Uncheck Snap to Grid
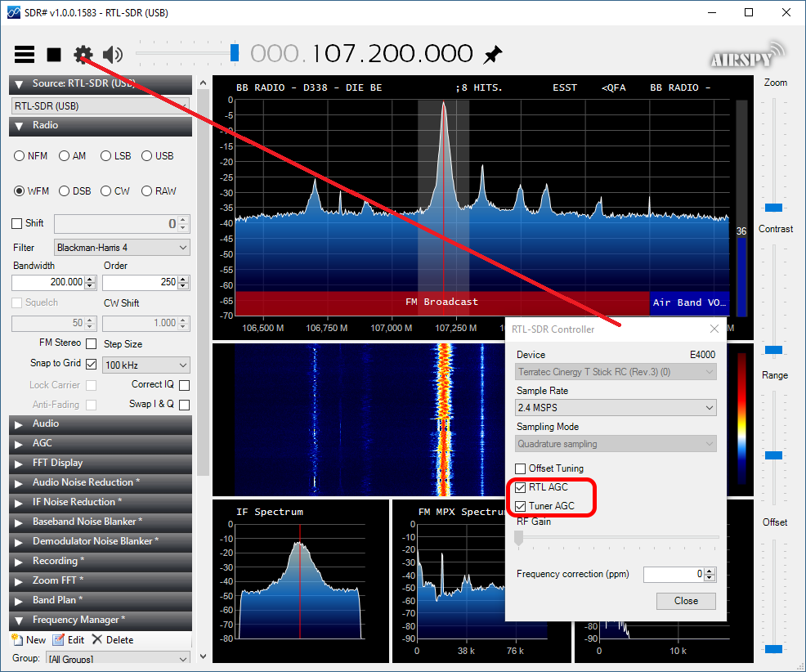This screenshot has width=806, height=672. [x=91, y=364]
